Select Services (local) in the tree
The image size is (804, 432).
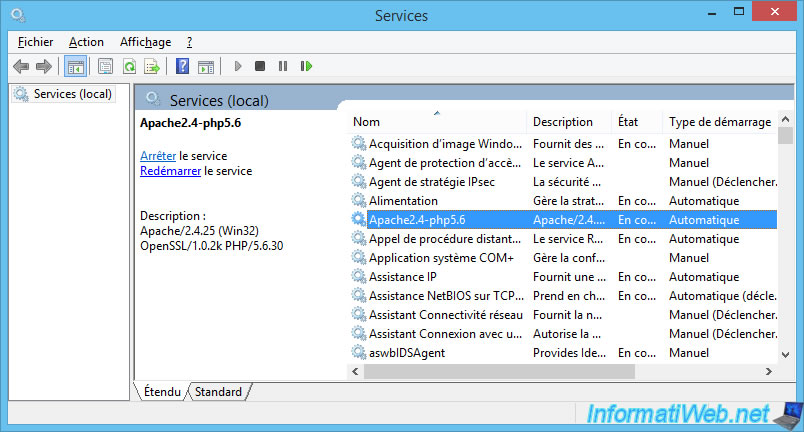point(63,94)
